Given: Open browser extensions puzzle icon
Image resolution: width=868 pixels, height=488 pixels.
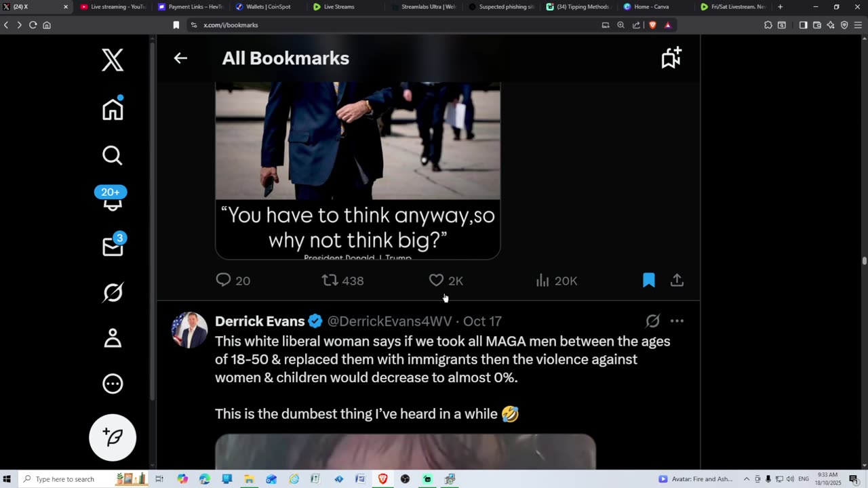Looking at the screenshot, I should [x=768, y=25].
